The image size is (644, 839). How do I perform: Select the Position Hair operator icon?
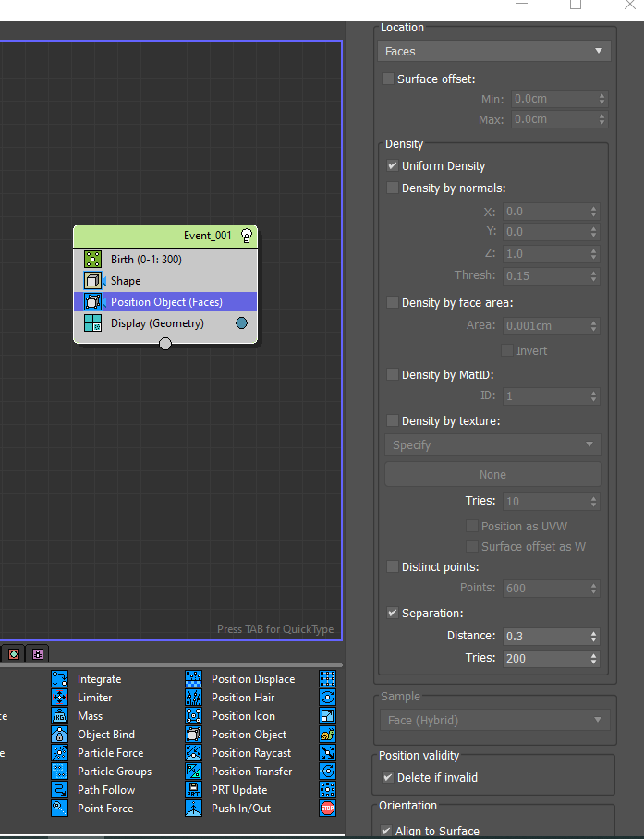(194, 698)
